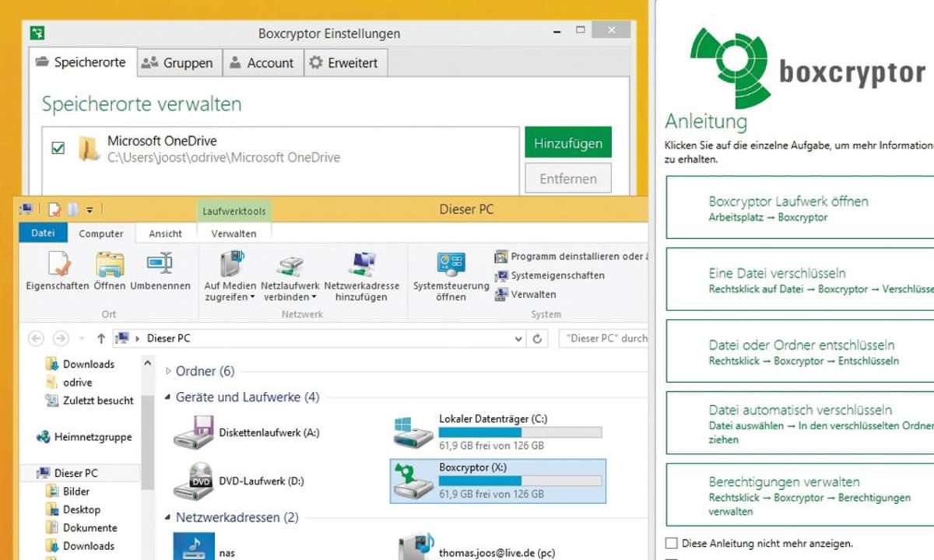Select Heimnetzgruppe in navigation pane

pyautogui.click(x=84, y=437)
